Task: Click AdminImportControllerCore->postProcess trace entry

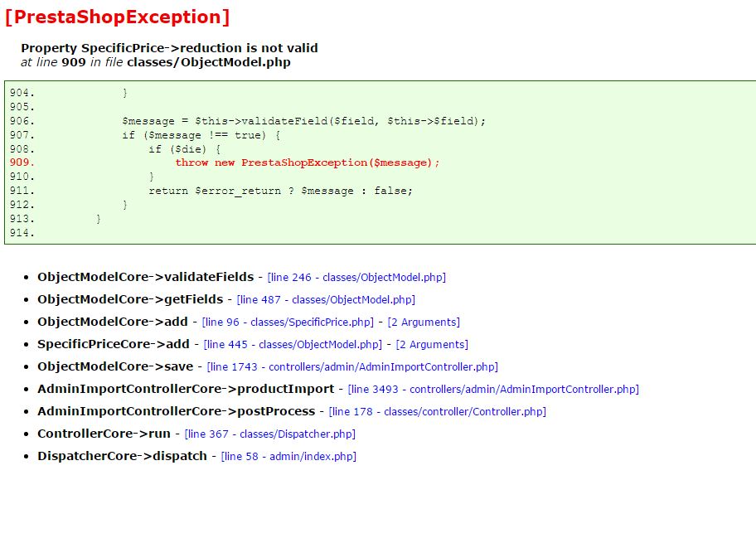Action: (x=177, y=411)
